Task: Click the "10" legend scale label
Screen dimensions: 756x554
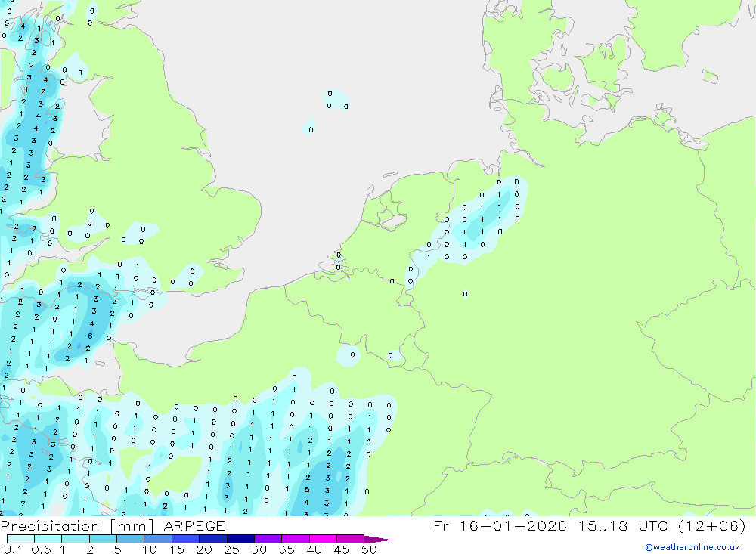Action: click(x=150, y=549)
